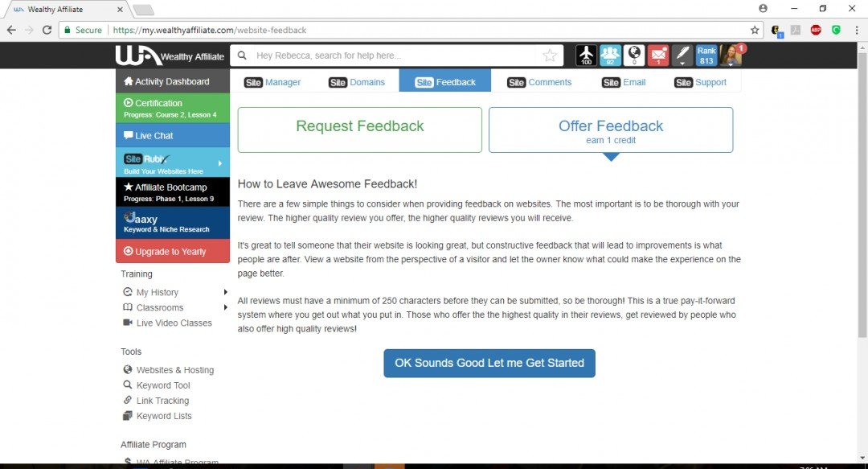
Task: Click the Offer Feedback button
Action: coord(611,130)
